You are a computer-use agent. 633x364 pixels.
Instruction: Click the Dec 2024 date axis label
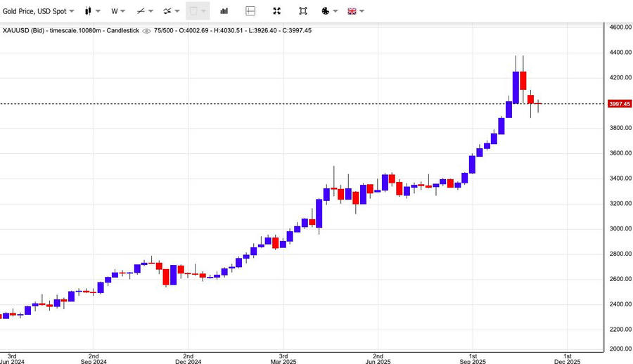188,360
